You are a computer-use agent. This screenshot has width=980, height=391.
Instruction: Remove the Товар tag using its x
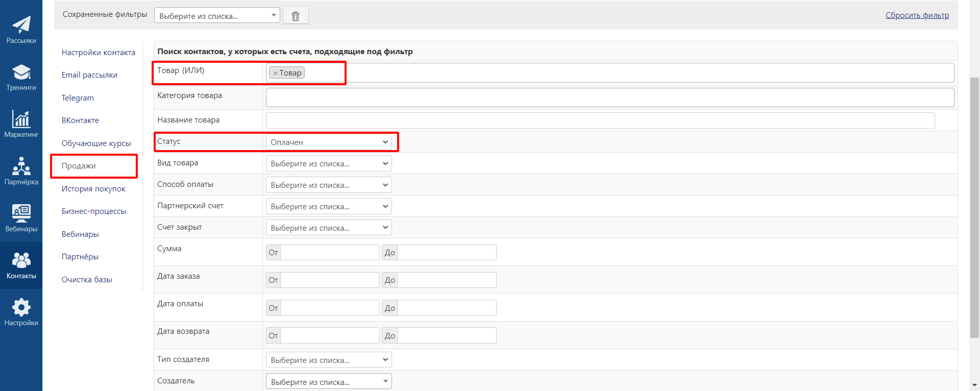[x=275, y=73]
